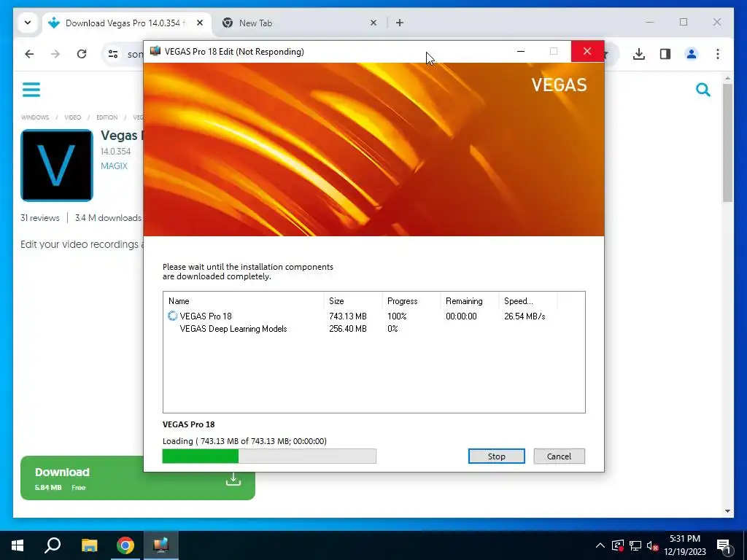Click the spinning loader icon beside VEGAS Pro 18
The width and height of the screenshot is (747, 560).
coord(172,316)
